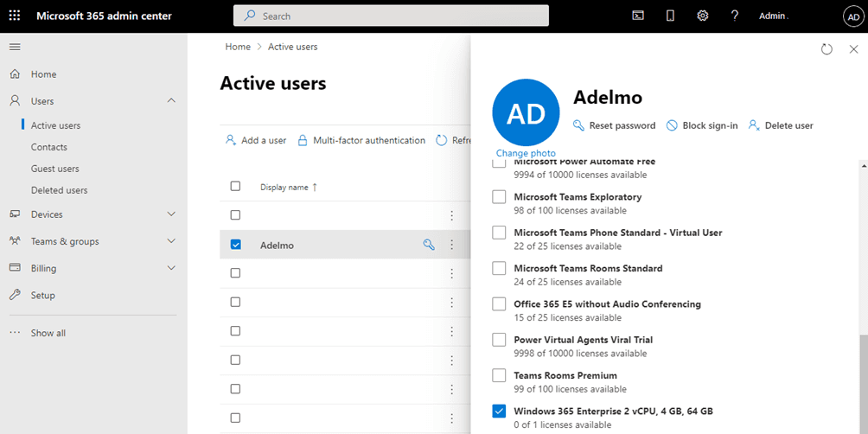Expand the Billing section chevron
Viewport: 868px width, 434px height.
171,268
